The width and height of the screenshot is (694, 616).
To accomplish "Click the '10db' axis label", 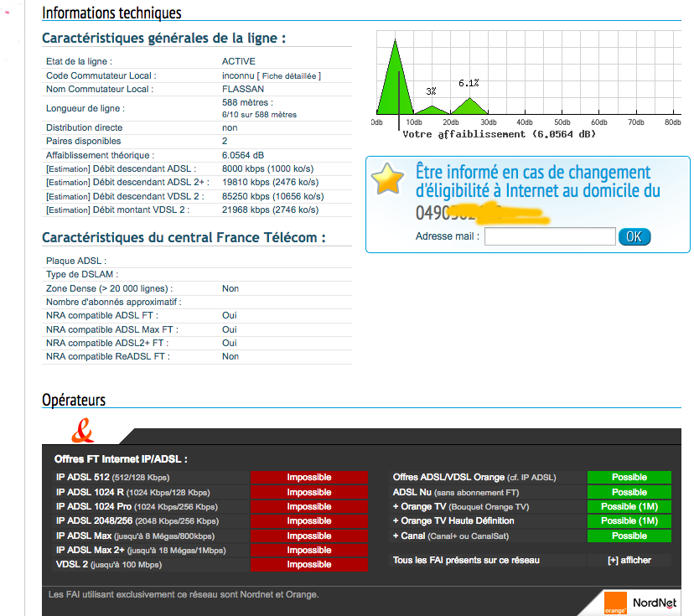I will pos(414,122).
